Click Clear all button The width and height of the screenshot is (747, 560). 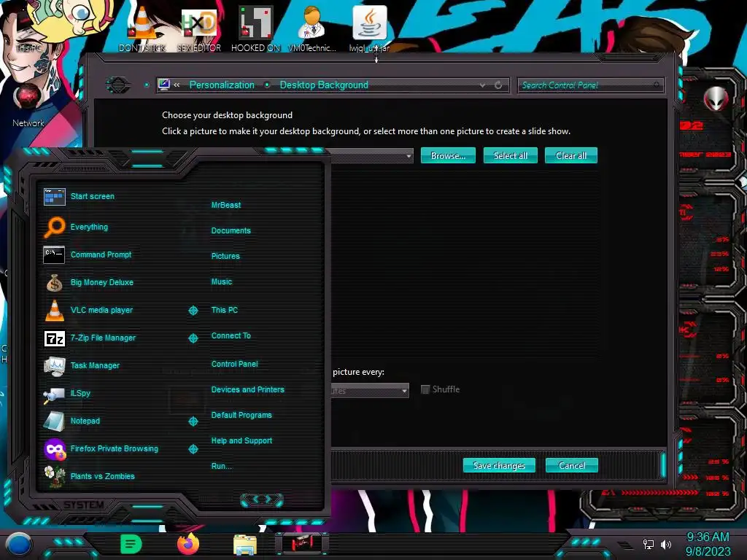(x=570, y=156)
